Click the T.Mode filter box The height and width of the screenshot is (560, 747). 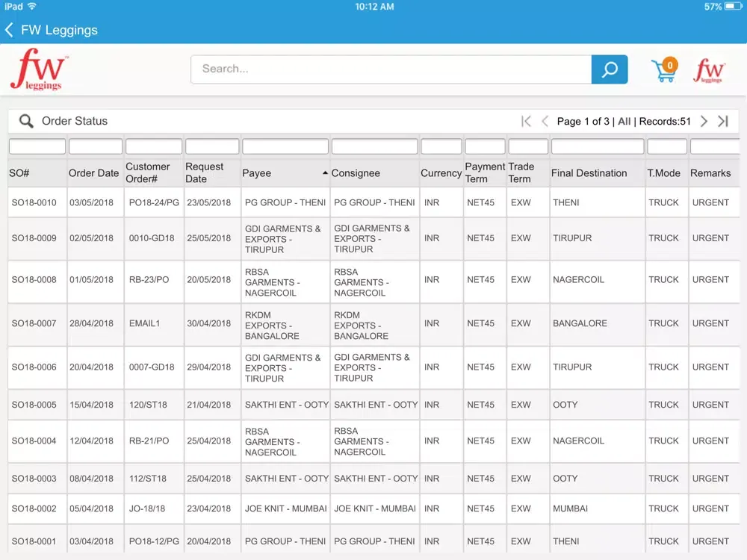tap(667, 146)
